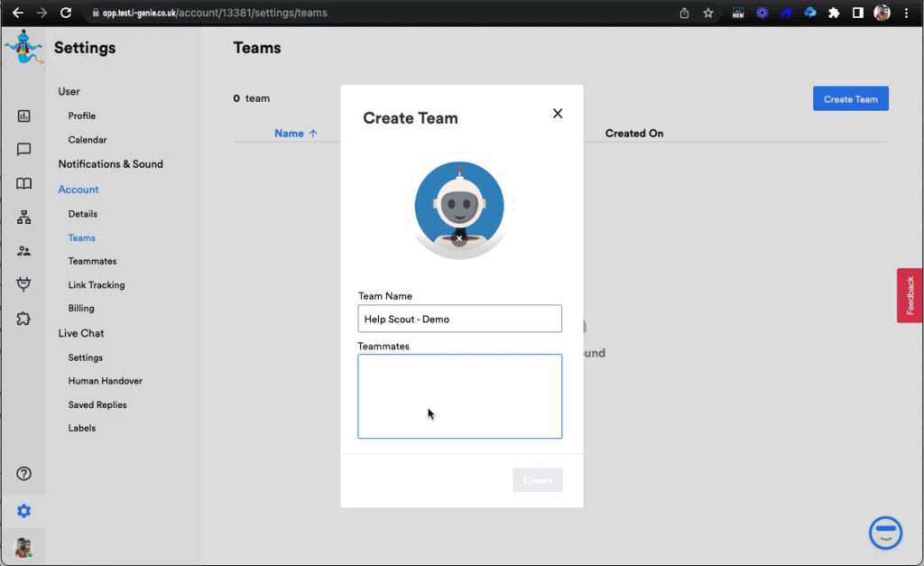Open the puzzle piece icon in sidebar
Screen dimensions: 924x566
[23, 319]
